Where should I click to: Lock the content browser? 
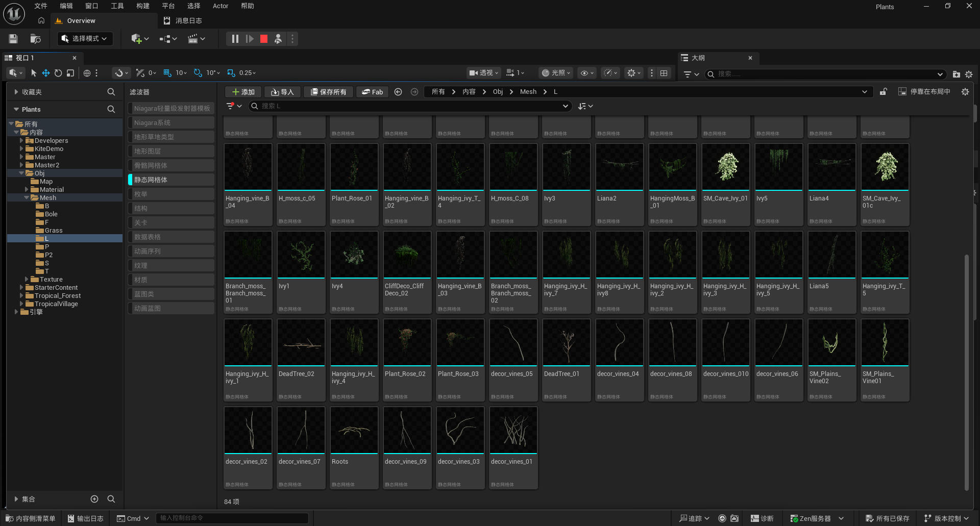pyautogui.click(x=883, y=92)
